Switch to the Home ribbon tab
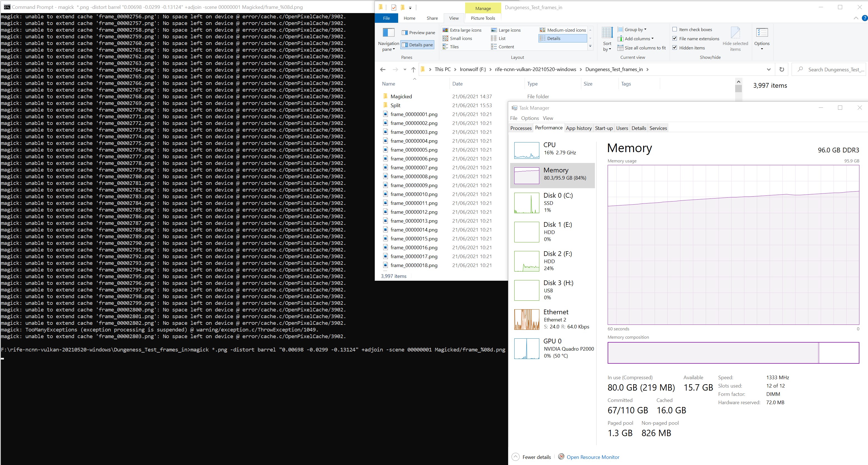Image resolution: width=868 pixels, height=465 pixels. click(409, 18)
